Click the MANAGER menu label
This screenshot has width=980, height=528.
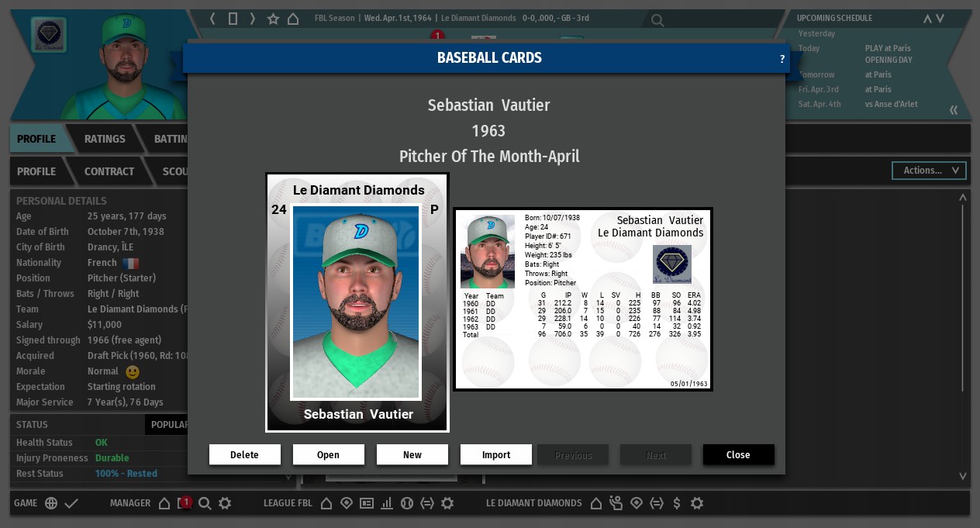130,503
